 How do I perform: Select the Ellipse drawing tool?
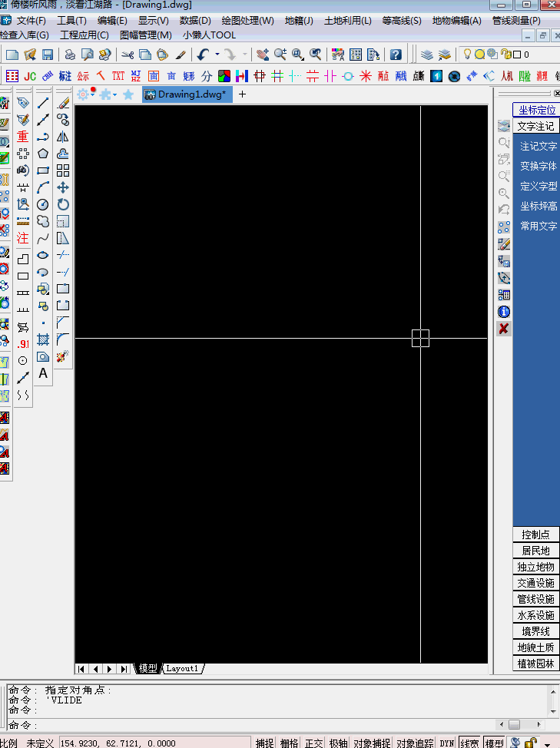(43, 255)
